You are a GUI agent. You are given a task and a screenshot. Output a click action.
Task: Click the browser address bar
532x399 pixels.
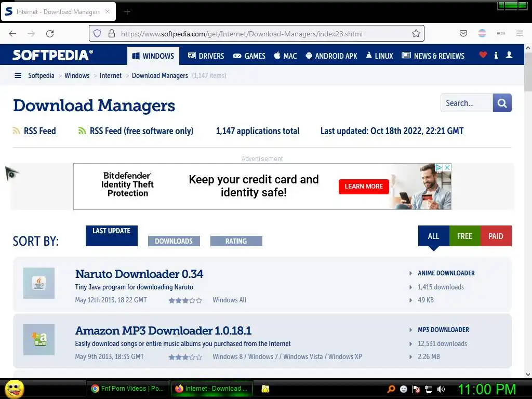tap(257, 34)
